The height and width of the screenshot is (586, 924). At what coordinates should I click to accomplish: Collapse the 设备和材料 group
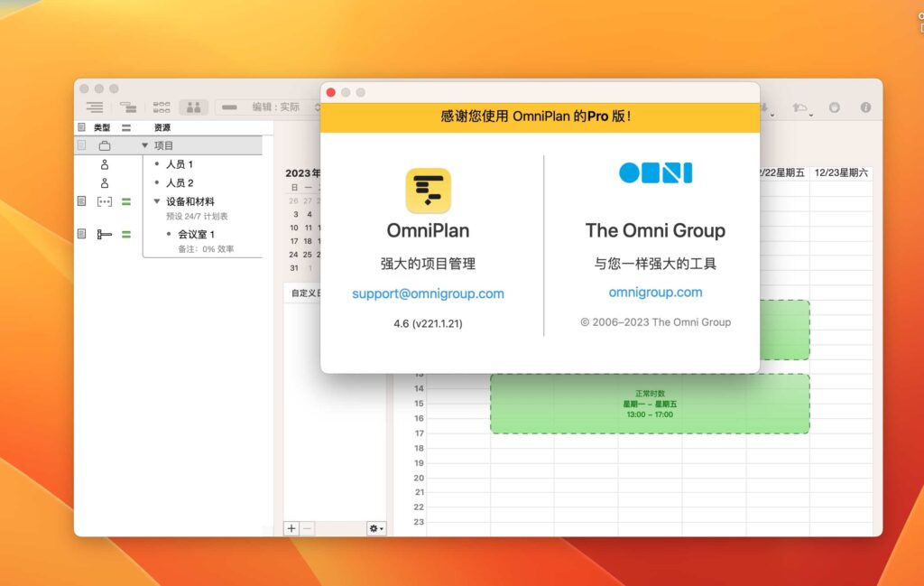coord(157,200)
